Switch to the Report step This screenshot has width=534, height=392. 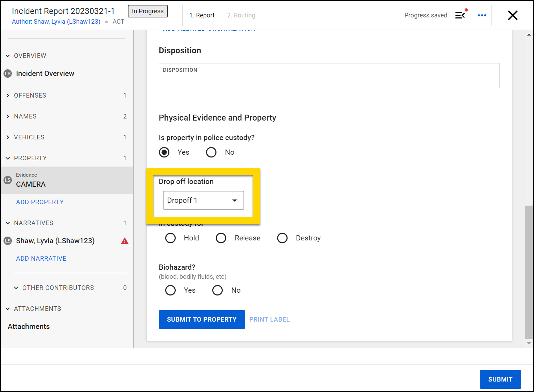point(202,15)
